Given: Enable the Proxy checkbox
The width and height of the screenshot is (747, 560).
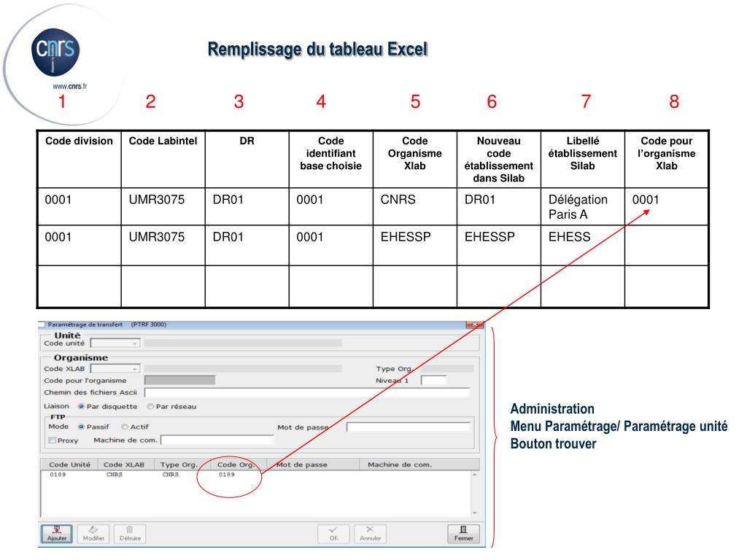Looking at the screenshot, I should (53, 440).
